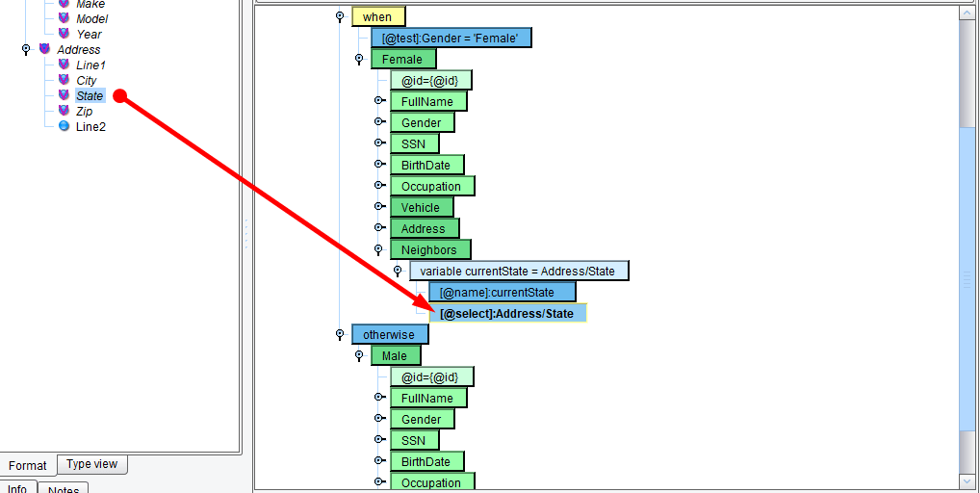980x493 pixels.
Task: Expand Address under the Female node
Action: click(x=378, y=228)
